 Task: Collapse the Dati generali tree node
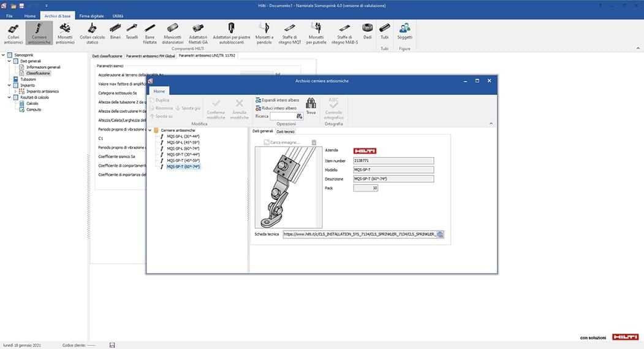(x=9, y=61)
